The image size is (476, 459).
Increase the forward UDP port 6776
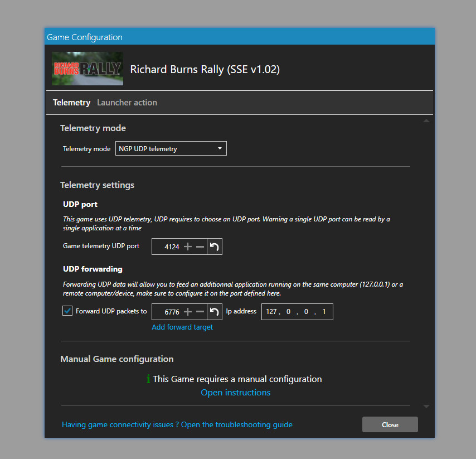[188, 312]
